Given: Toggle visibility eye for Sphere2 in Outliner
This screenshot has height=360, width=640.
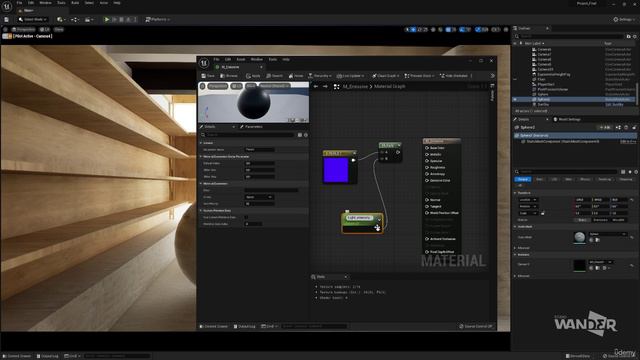Looking at the screenshot, I should tap(515, 99).
